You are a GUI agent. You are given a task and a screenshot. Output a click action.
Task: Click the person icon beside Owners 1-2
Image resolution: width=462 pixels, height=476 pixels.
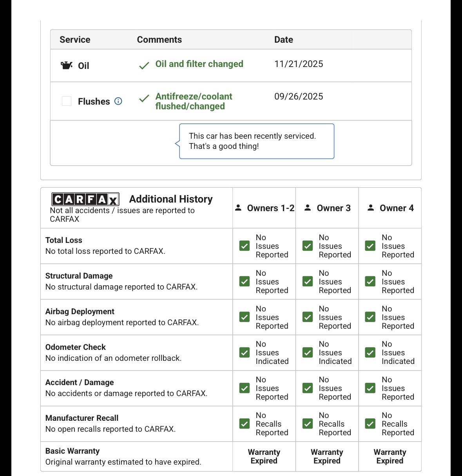[x=238, y=208]
